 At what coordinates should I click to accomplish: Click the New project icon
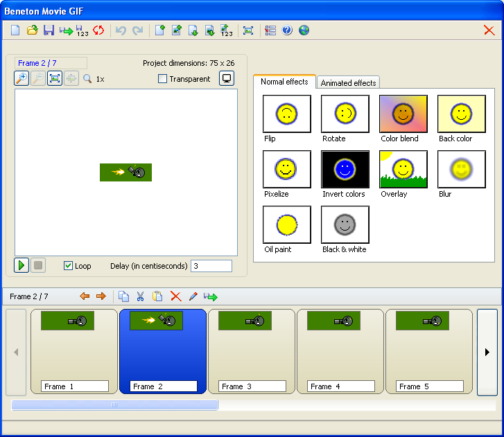(15, 30)
